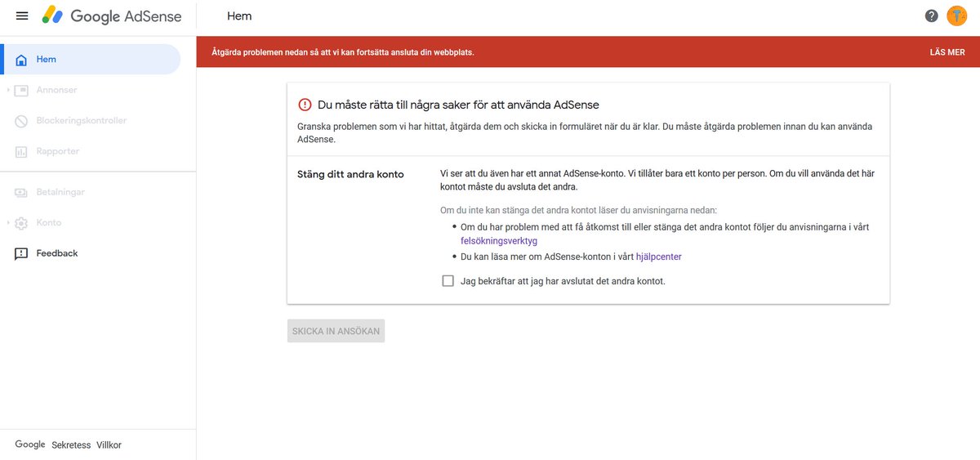Viewport: 980px width, 460px height.
Task: Select Betalningar in the sidebar
Action: pos(91,192)
